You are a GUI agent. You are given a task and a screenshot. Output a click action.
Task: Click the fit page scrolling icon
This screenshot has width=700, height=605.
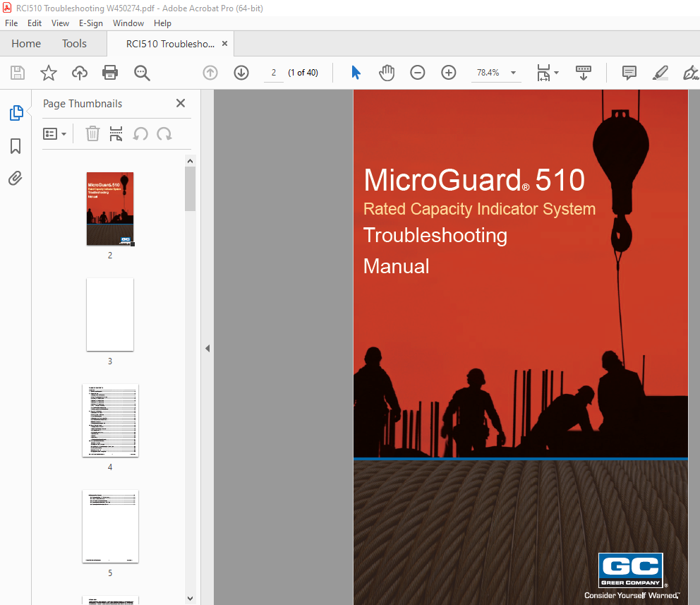[x=543, y=72]
